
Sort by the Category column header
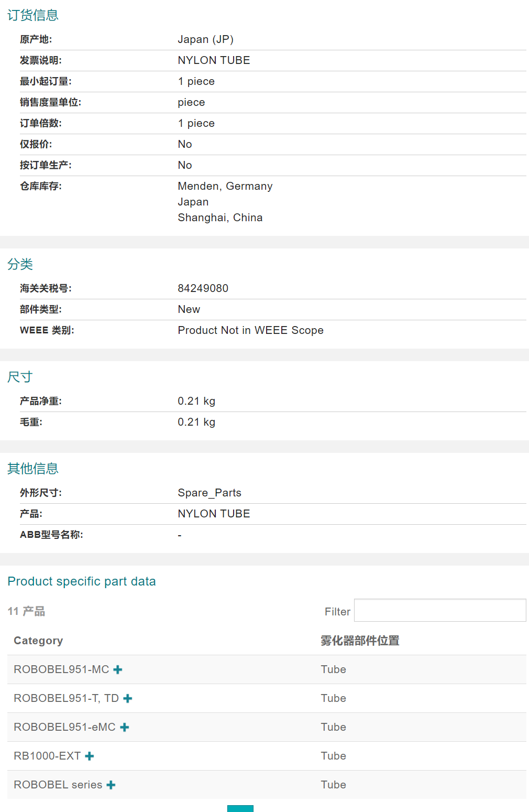point(38,641)
